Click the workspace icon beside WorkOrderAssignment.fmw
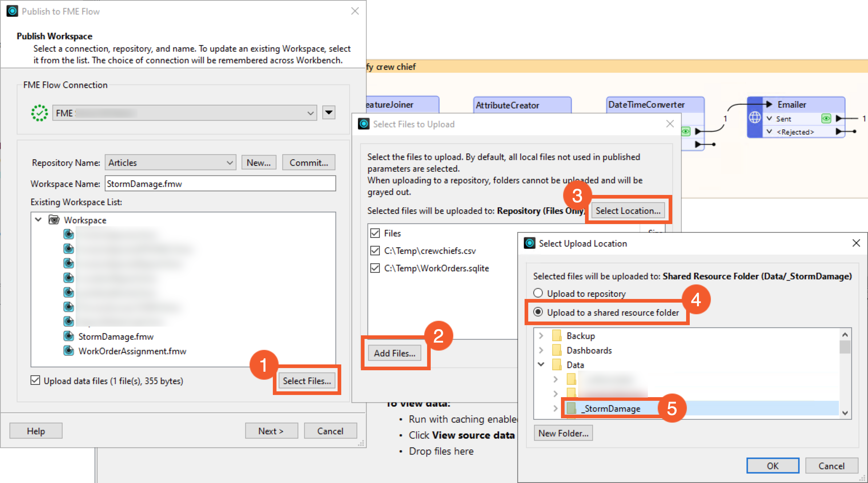The width and height of the screenshot is (868, 483). point(69,351)
